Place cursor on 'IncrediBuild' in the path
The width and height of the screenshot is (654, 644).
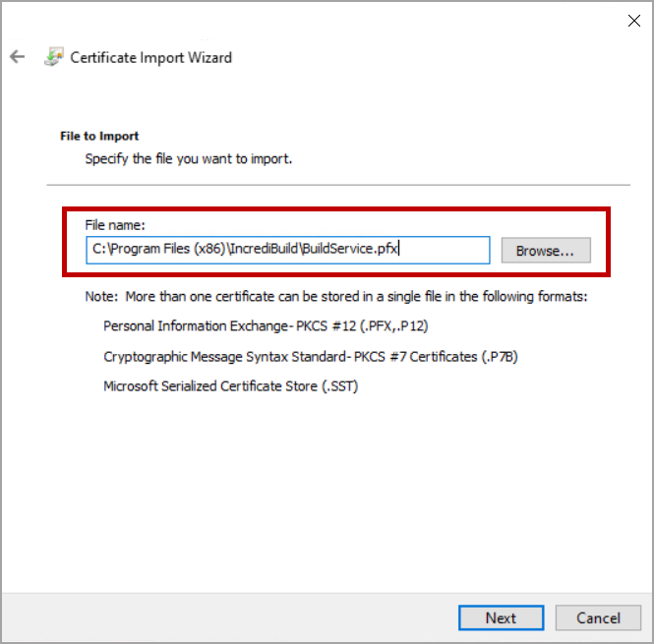pos(266,250)
